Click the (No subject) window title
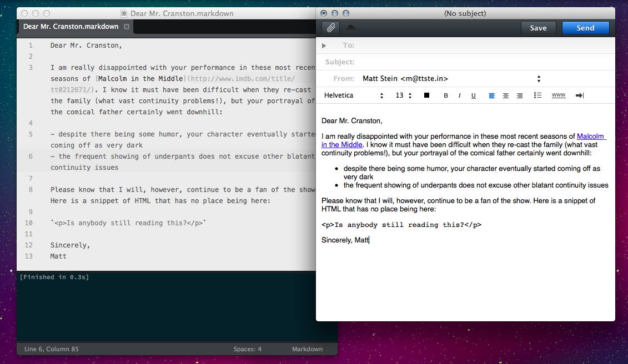The width and height of the screenshot is (628, 364). click(x=465, y=13)
